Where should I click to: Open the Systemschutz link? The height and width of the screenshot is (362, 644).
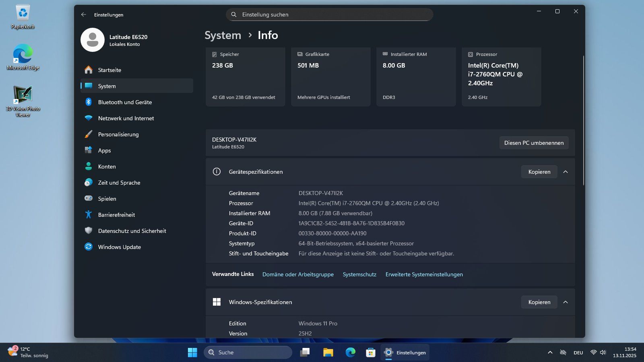coord(359,274)
